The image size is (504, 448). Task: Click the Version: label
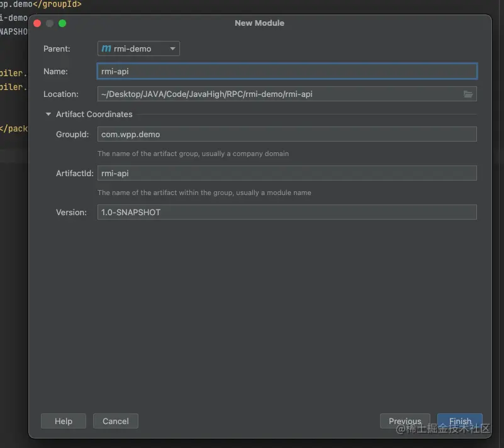[x=71, y=212]
